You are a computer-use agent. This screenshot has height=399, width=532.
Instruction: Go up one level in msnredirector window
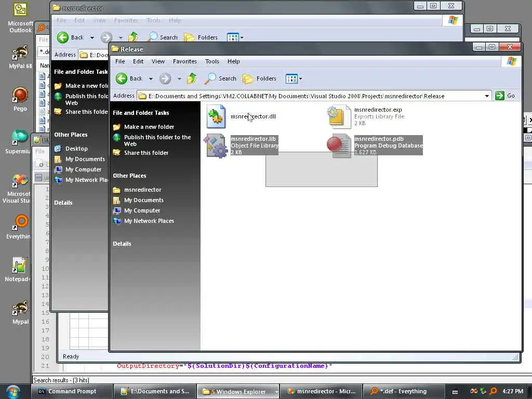coord(133,37)
